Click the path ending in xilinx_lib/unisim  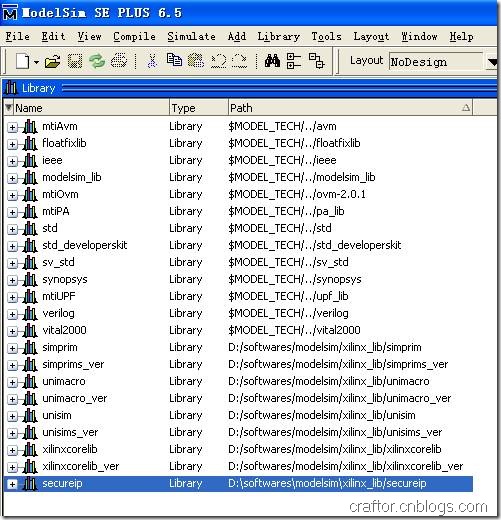322,416
